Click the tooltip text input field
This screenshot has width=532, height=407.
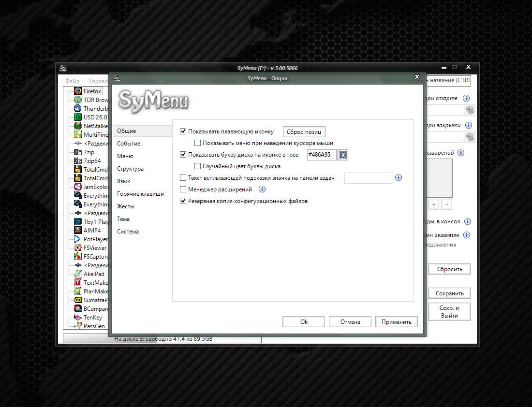(x=369, y=178)
